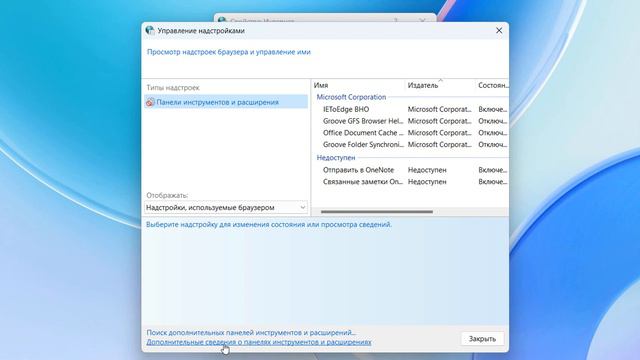Click status 'Отключ...' of Groove Folder Synchroni row
Image resolution: width=640 pixels, height=360 pixels.
[x=493, y=144]
